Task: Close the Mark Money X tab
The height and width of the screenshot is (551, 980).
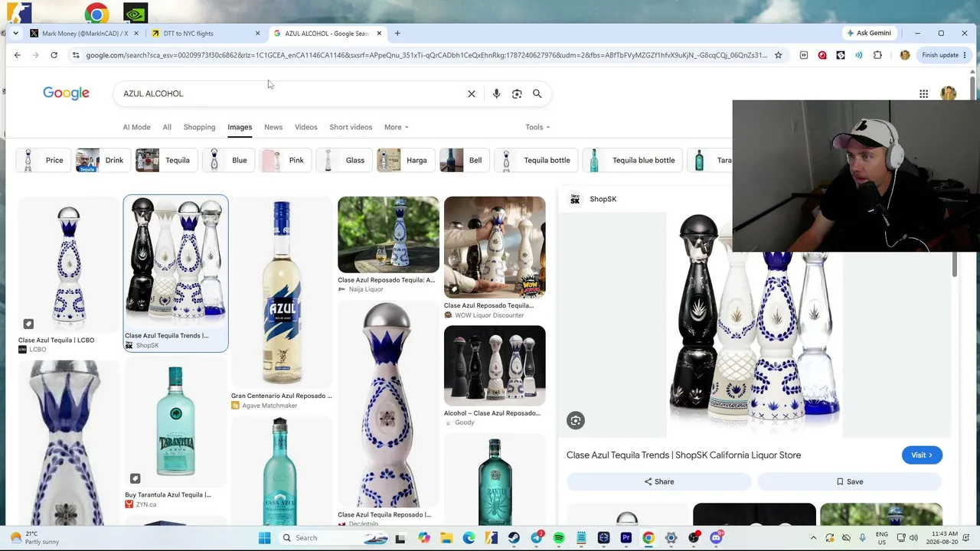Action: 136,33
